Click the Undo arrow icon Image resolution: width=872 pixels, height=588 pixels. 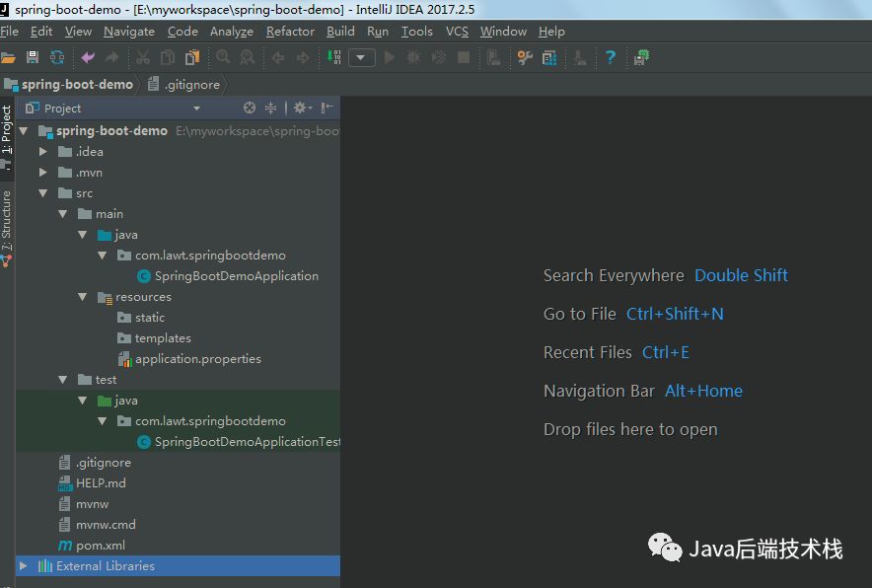[88, 57]
